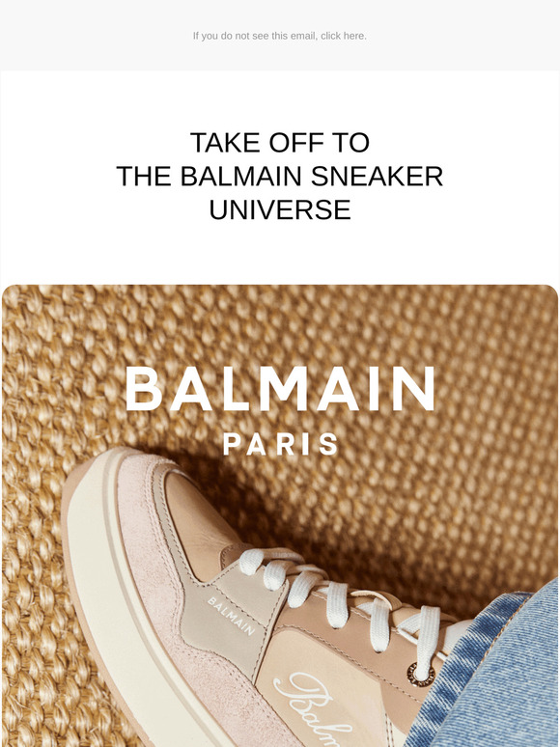Click the letter B of the BALMAIN logo
Screen dimensions: 560x747
[144, 389]
